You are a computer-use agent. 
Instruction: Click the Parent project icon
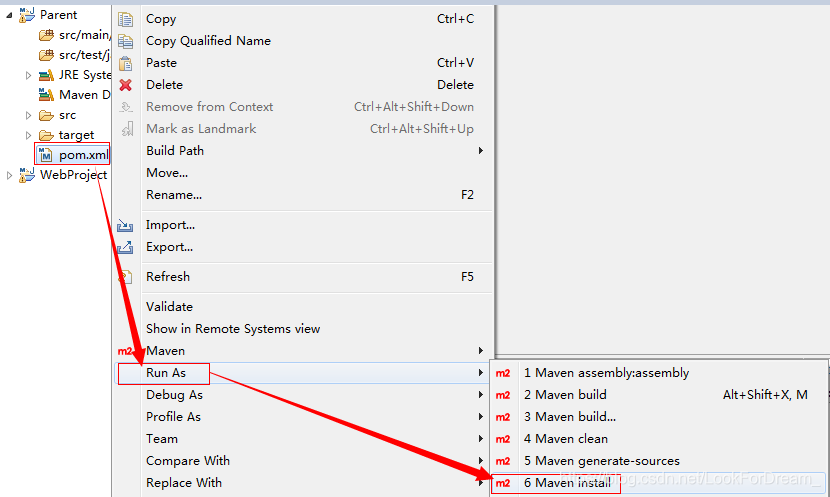click(26, 15)
